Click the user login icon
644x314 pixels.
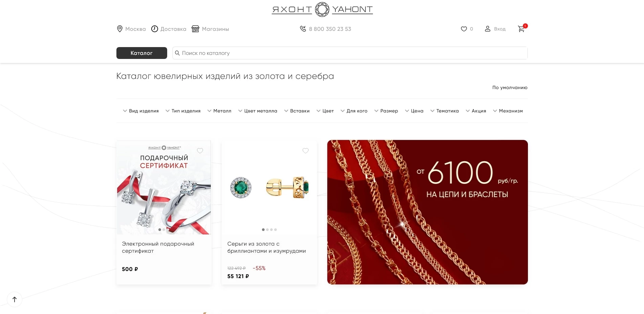(487, 29)
